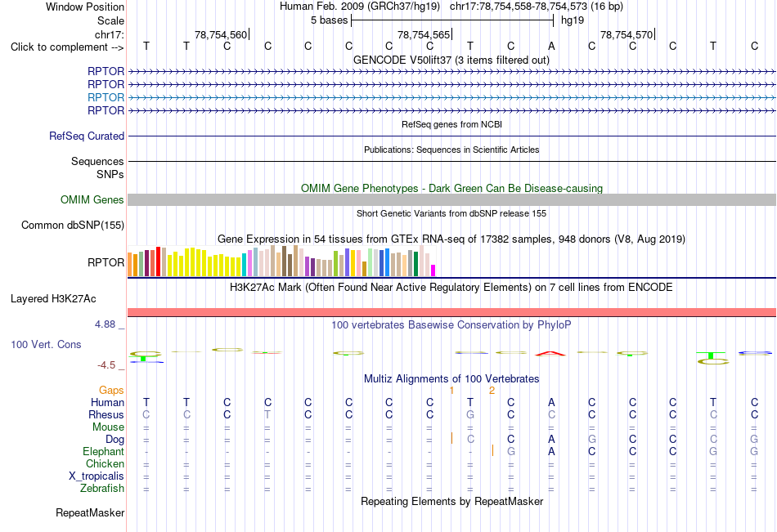Viewport: 777px width, 532px height.
Task: Open the OMIM Genes track label
Action: coord(92,199)
